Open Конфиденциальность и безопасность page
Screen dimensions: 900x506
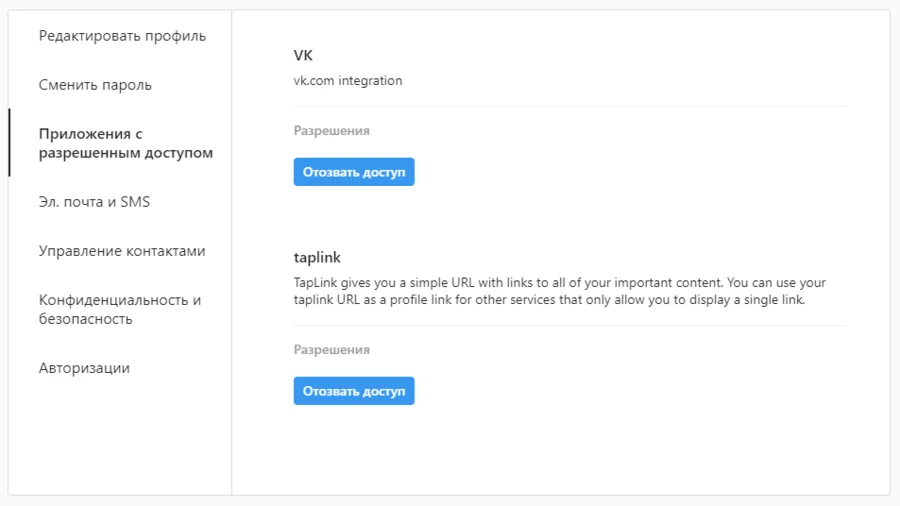pyautogui.click(x=120, y=309)
